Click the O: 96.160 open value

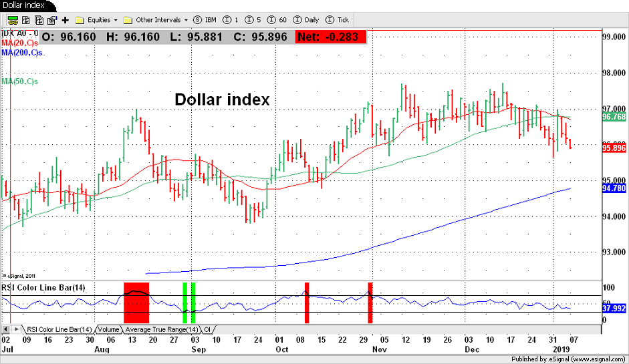pos(69,37)
